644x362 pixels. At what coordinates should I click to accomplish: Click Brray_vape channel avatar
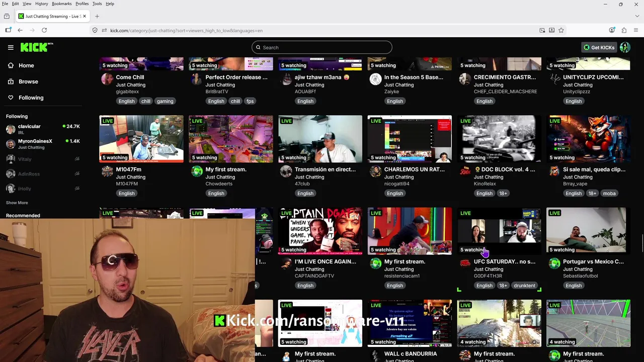554,171
